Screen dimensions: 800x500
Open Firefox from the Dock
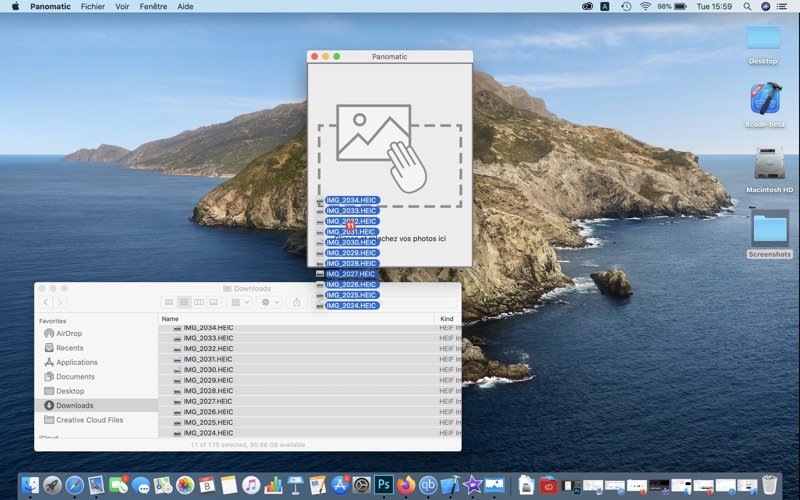406,485
